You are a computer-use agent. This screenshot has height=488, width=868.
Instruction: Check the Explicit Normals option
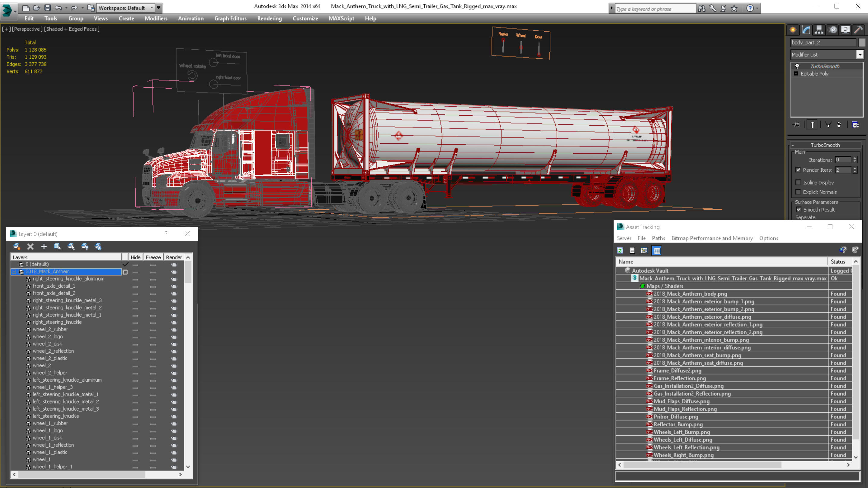coord(798,192)
